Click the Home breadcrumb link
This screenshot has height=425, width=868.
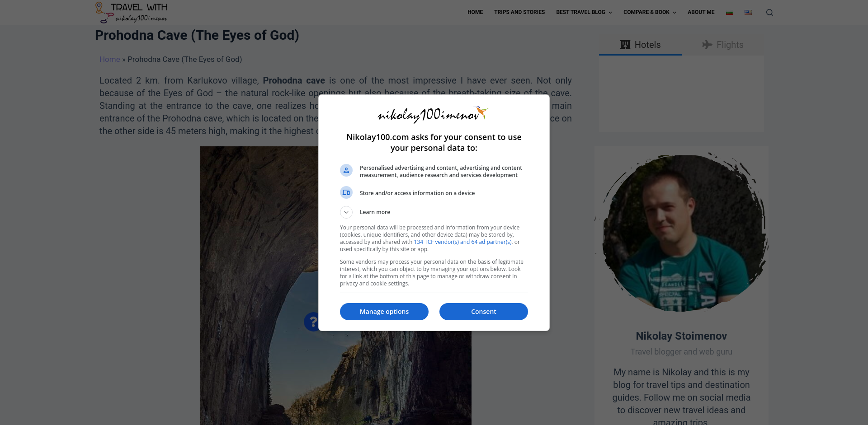click(x=109, y=60)
